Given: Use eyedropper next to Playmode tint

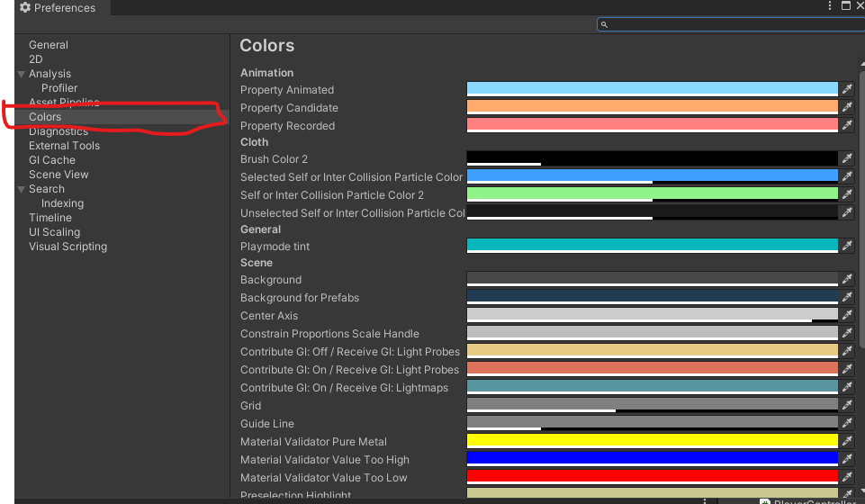Looking at the screenshot, I should click(x=847, y=246).
